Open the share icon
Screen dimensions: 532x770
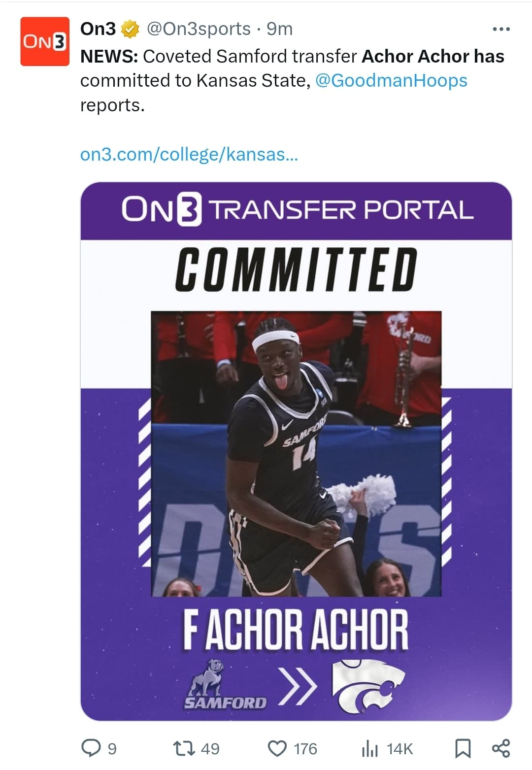click(501, 748)
